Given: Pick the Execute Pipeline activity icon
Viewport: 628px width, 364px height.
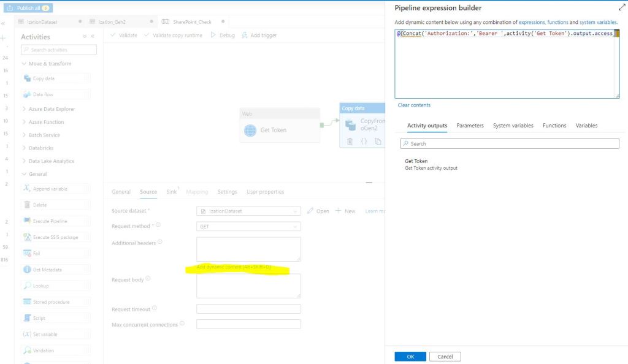Looking at the screenshot, I should (27, 221).
